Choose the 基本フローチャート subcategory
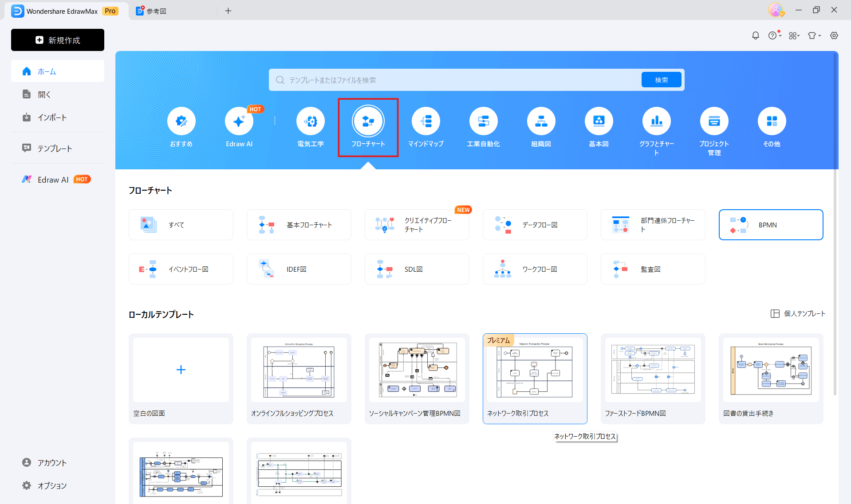This screenshot has width=851, height=504. 299,225
